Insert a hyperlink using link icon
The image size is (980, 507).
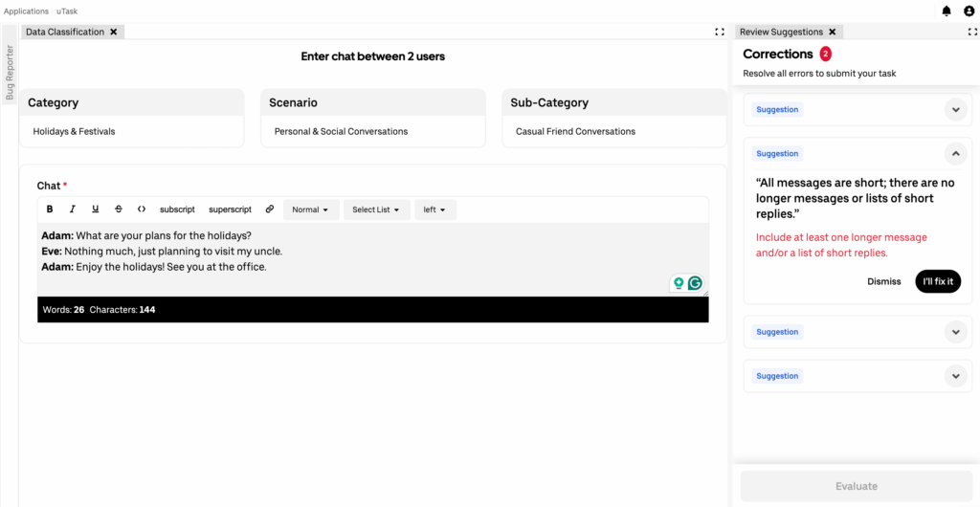point(270,209)
